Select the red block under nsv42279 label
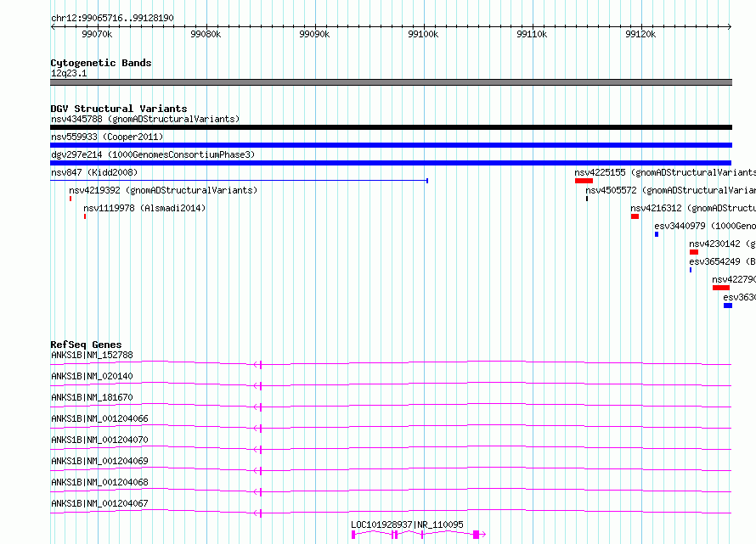 (721, 288)
